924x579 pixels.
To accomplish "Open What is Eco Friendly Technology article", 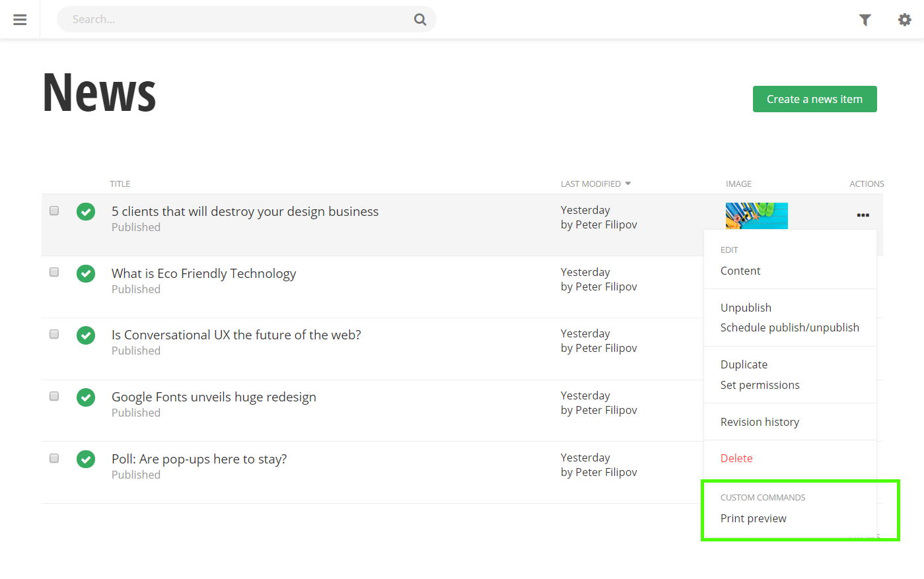I will (203, 273).
